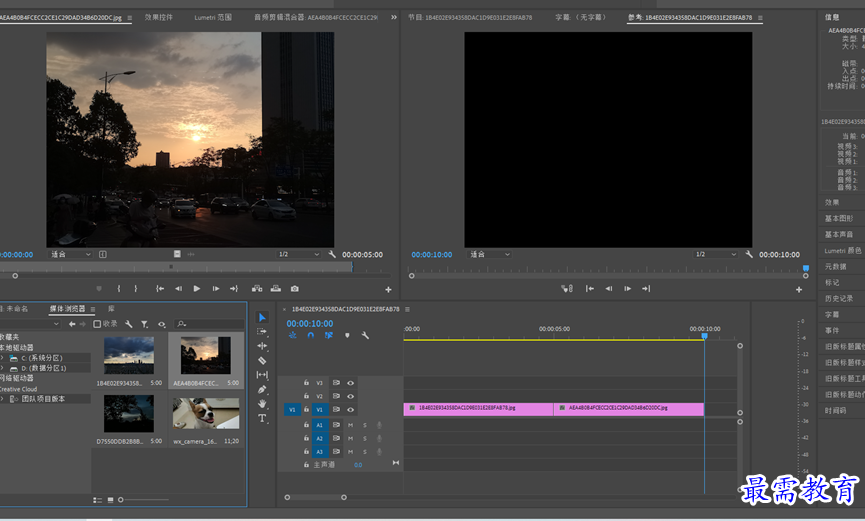Toggle V3 track output eye
Screen dimensions: 865x521
click(x=350, y=382)
